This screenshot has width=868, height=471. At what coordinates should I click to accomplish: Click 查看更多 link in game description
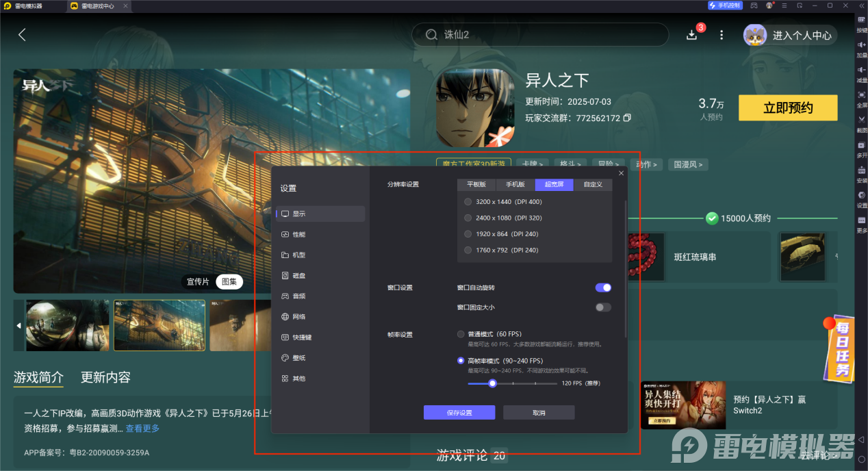pos(142,429)
